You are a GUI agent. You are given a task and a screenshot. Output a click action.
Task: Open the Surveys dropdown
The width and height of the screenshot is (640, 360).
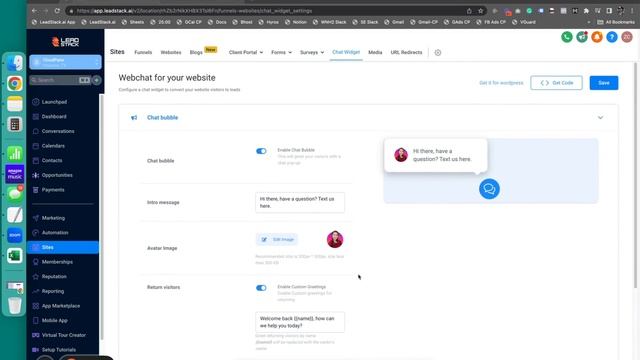pyautogui.click(x=312, y=52)
